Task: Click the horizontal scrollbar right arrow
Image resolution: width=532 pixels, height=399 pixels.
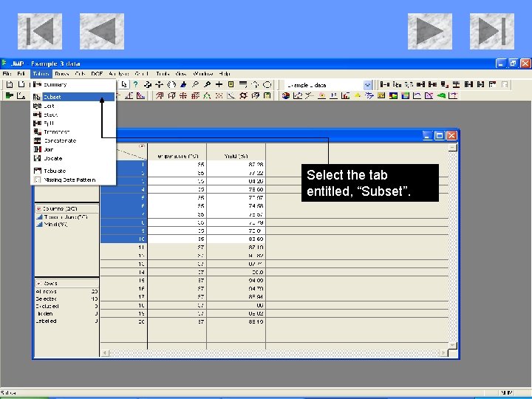Action: coord(443,353)
